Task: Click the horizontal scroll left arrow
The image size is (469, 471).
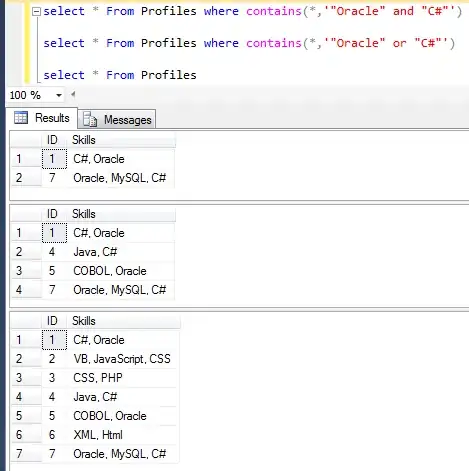Action: click(73, 95)
